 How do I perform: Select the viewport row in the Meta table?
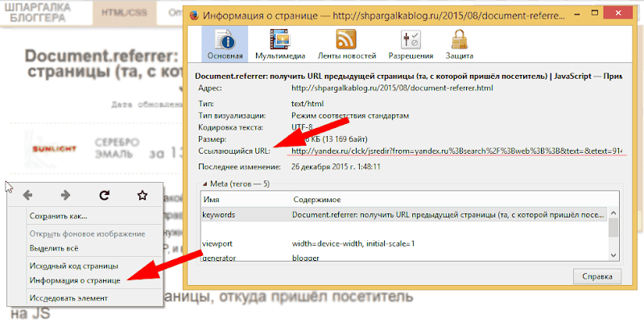(405, 244)
